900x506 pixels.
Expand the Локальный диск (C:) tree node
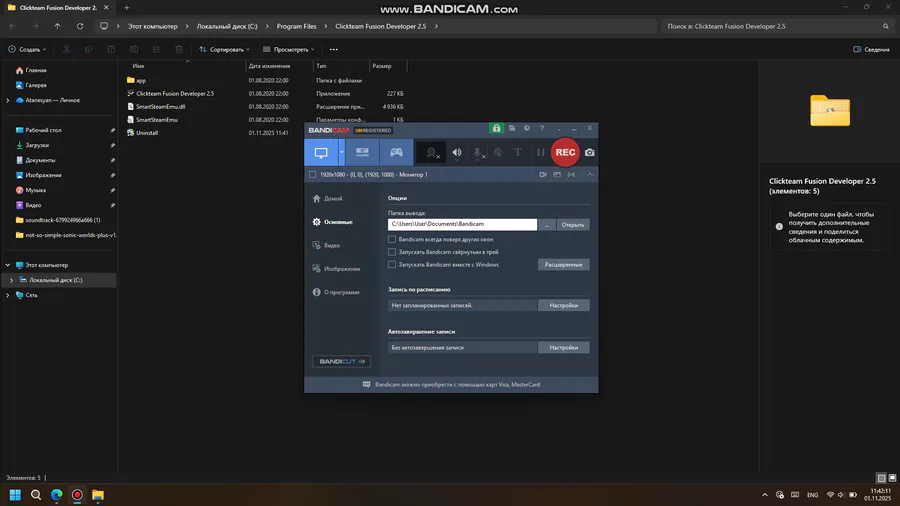coord(11,280)
